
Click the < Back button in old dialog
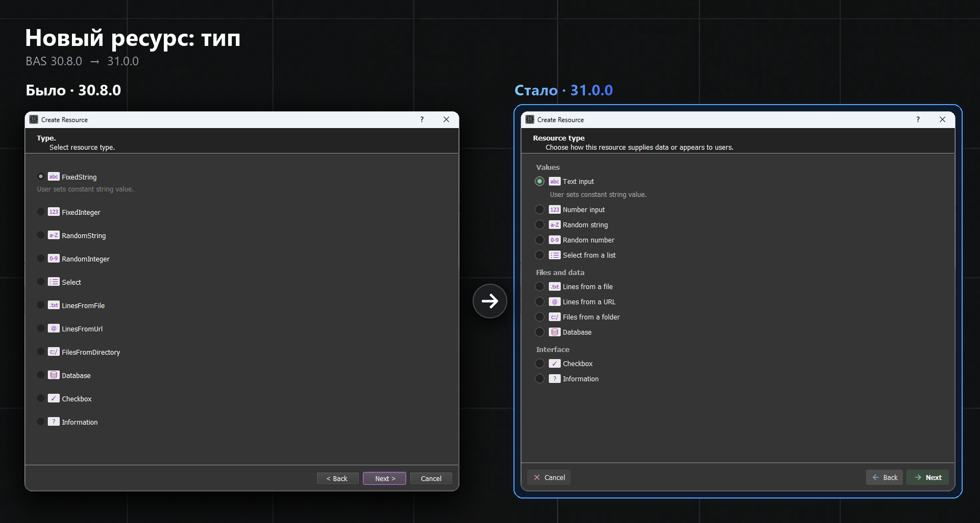(337, 478)
